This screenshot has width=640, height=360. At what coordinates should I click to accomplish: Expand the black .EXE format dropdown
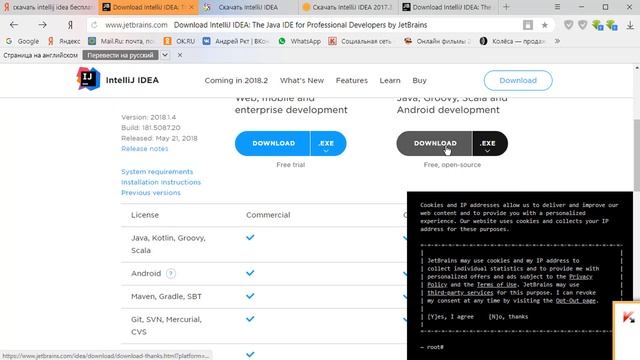(489, 144)
